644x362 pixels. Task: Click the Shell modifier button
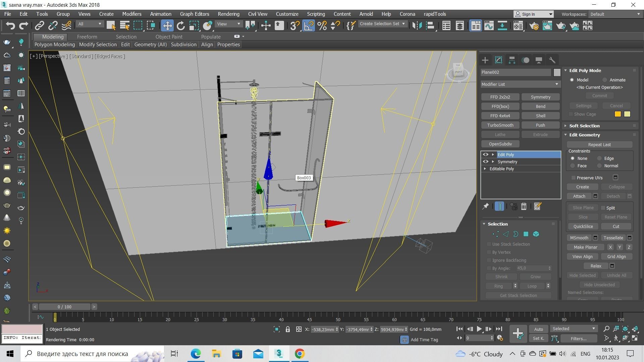(x=540, y=116)
